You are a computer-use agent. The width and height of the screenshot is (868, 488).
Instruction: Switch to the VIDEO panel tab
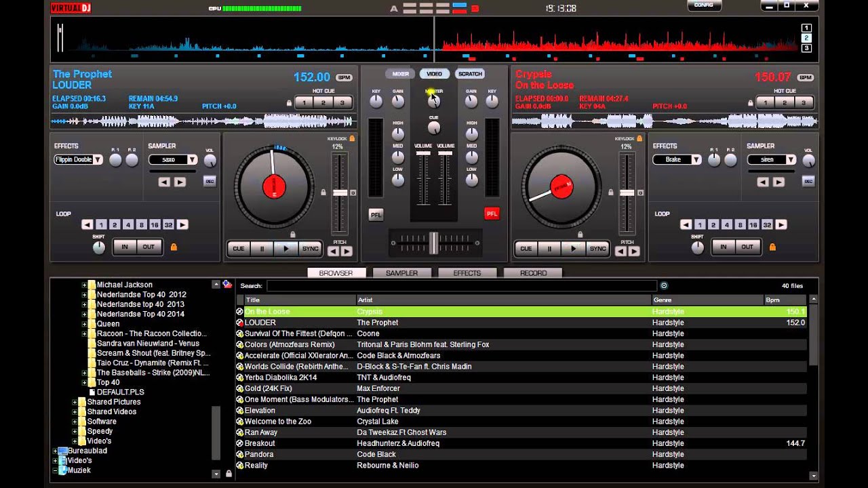pos(434,74)
